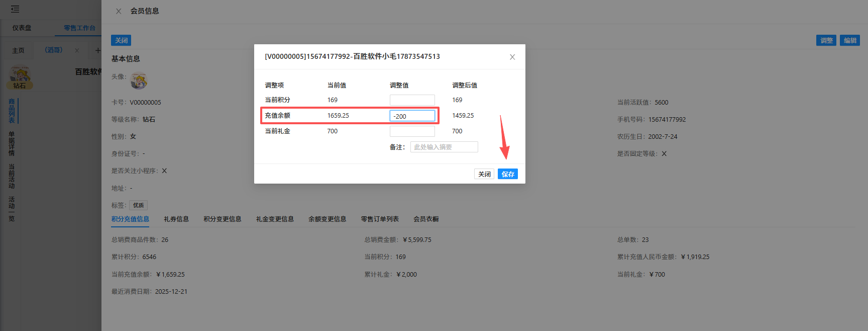This screenshot has width=868, height=331.
Task: Close the 会员信息 panel with the X icon
Action: (x=119, y=11)
